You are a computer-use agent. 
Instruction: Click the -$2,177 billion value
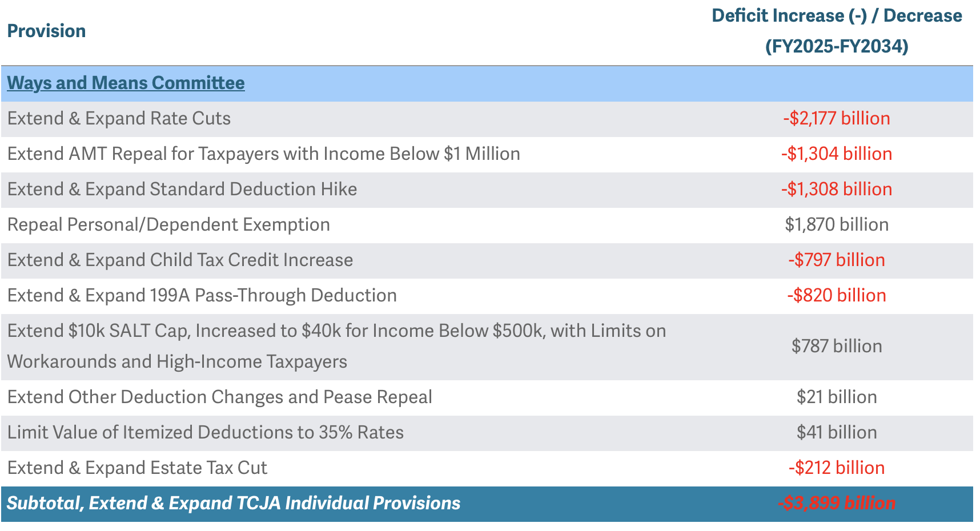pyautogui.click(x=836, y=119)
